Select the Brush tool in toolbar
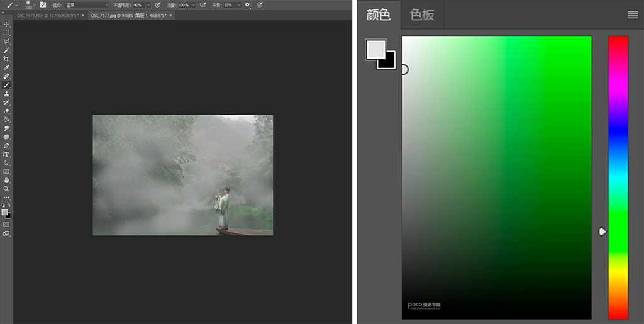The width and height of the screenshot is (644, 324). click(6, 85)
